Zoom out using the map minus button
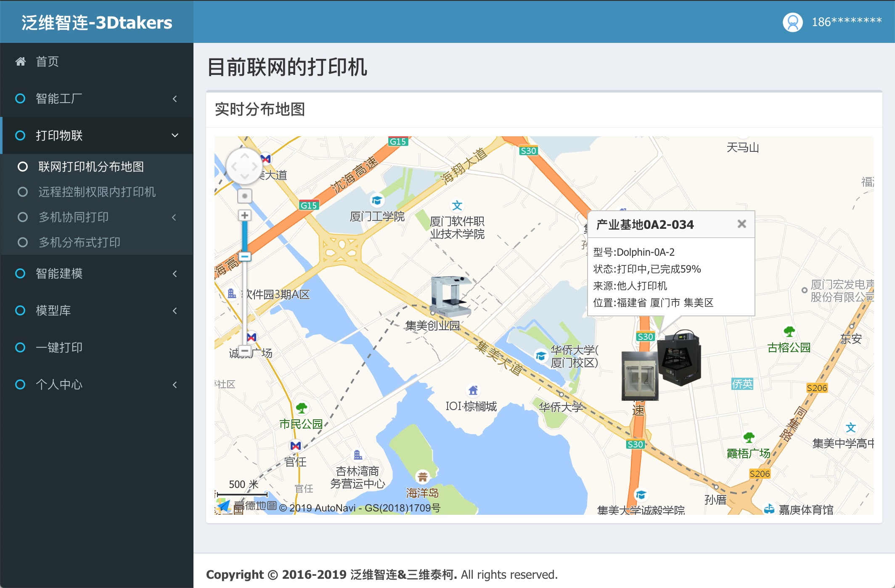The width and height of the screenshot is (895, 588). point(244,350)
